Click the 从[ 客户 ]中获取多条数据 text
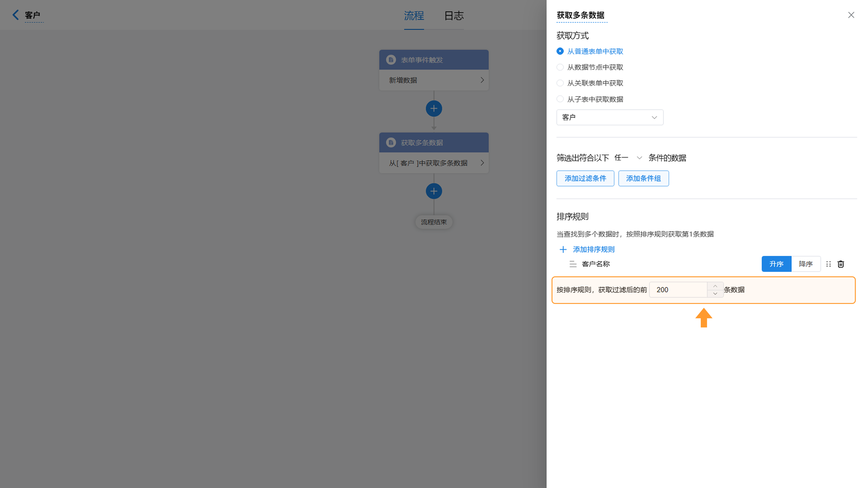The height and width of the screenshot is (488, 868). tap(428, 163)
